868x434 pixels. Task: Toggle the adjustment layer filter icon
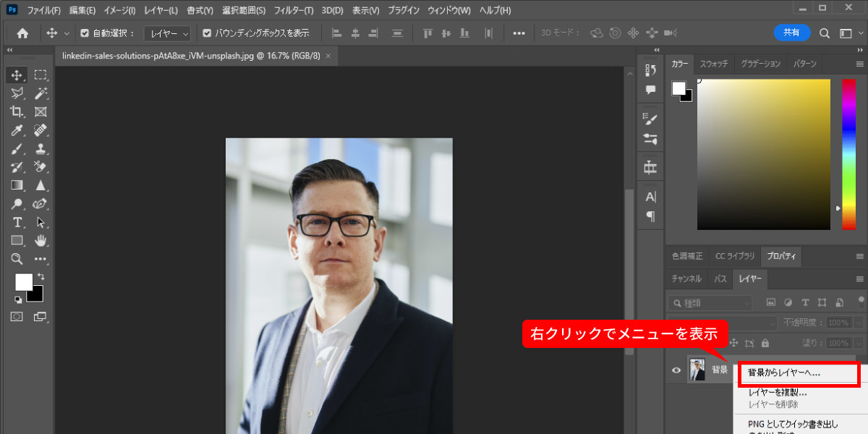point(788,302)
